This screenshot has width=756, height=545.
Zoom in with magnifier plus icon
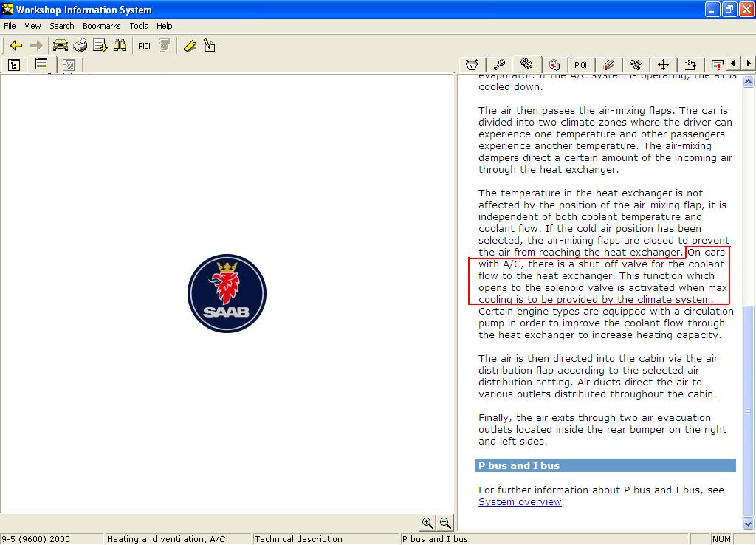click(x=427, y=523)
